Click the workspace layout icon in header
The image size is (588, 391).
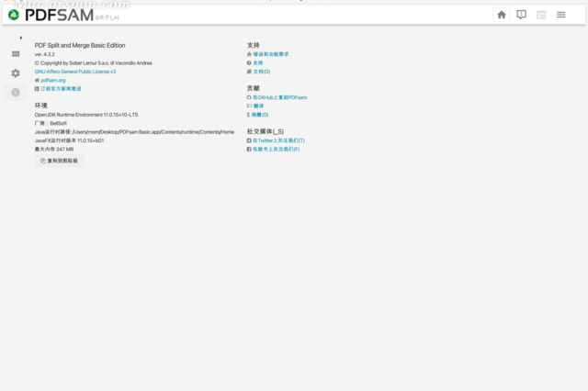click(x=541, y=15)
